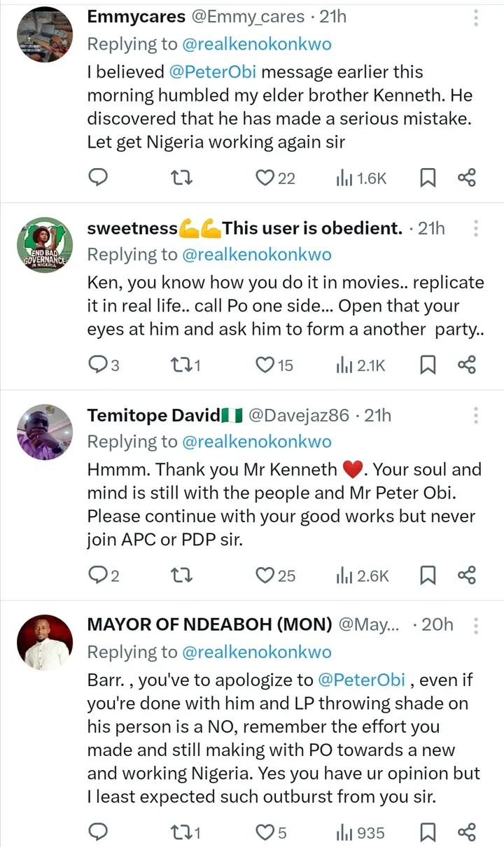The height and width of the screenshot is (847, 504).
Task: Like Emmycares' reply with 22 likes
Action: (265, 178)
